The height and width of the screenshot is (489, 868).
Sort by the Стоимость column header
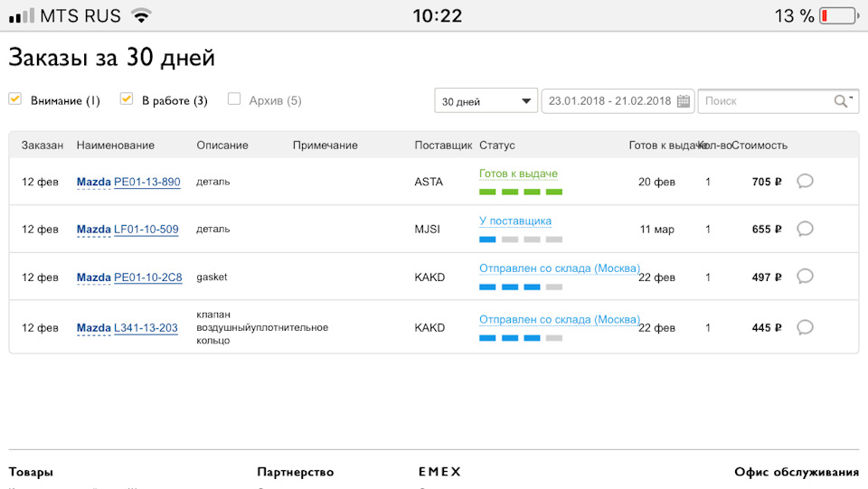pyautogui.click(x=759, y=146)
